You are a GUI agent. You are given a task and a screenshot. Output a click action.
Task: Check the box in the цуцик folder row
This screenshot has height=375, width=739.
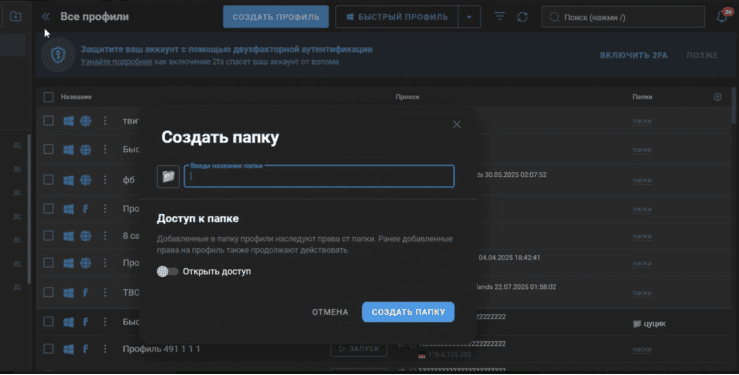pos(49,321)
